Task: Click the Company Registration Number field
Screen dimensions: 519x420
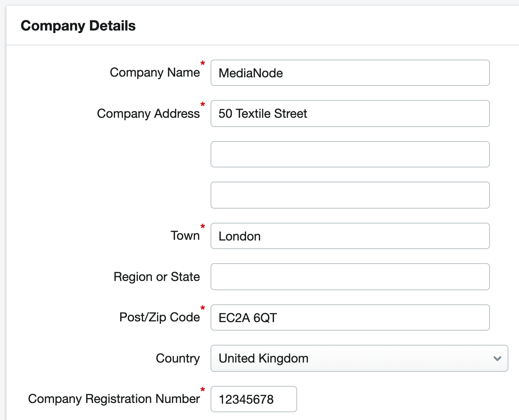Action: click(253, 399)
